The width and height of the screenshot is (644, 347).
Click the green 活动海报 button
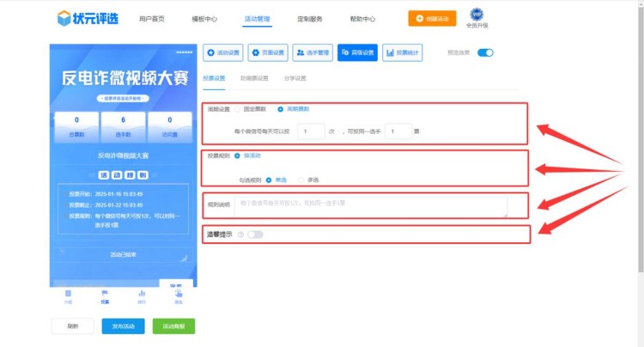pyautogui.click(x=173, y=326)
